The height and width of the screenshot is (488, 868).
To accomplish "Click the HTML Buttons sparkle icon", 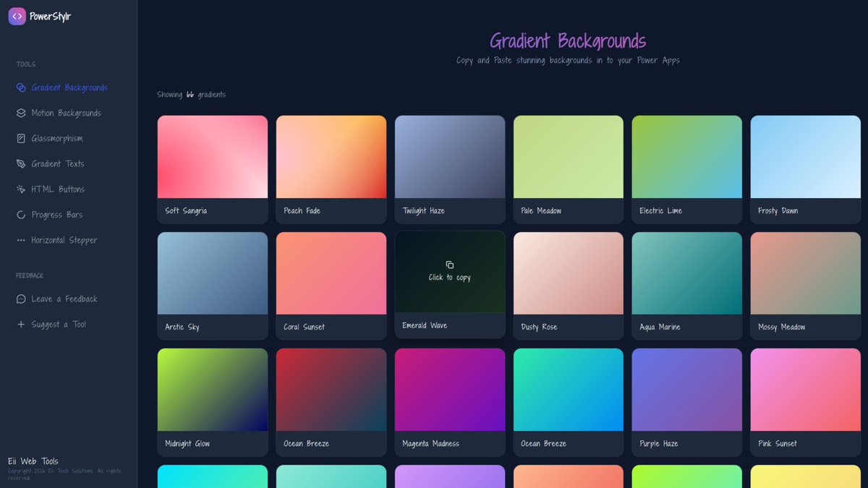I will [x=21, y=189].
